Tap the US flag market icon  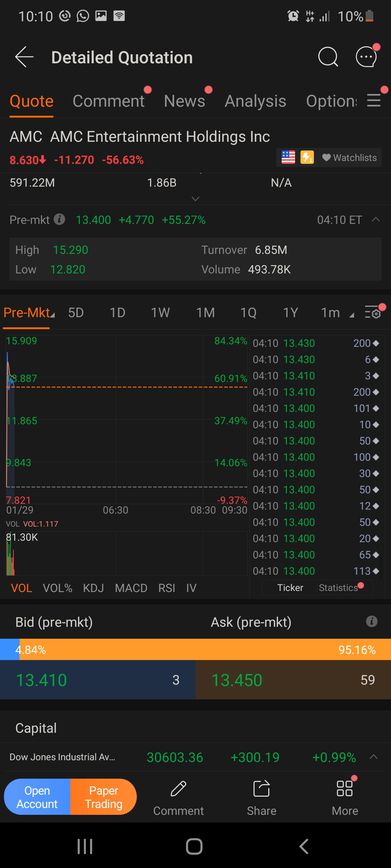coord(289,157)
